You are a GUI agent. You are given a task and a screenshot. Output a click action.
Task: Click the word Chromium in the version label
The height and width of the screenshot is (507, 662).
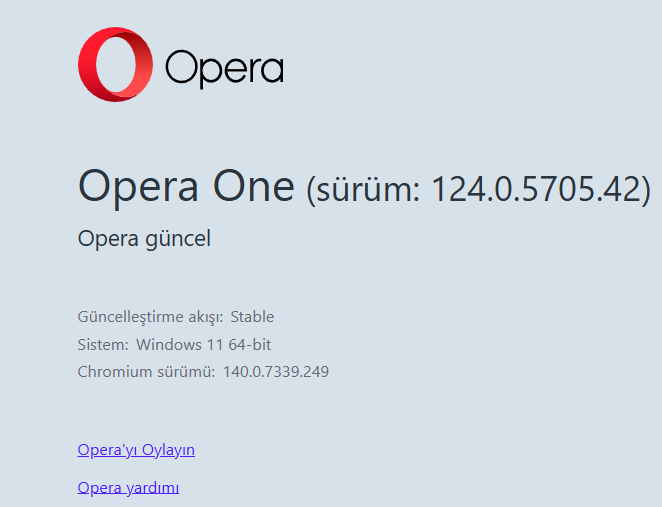(x=112, y=372)
